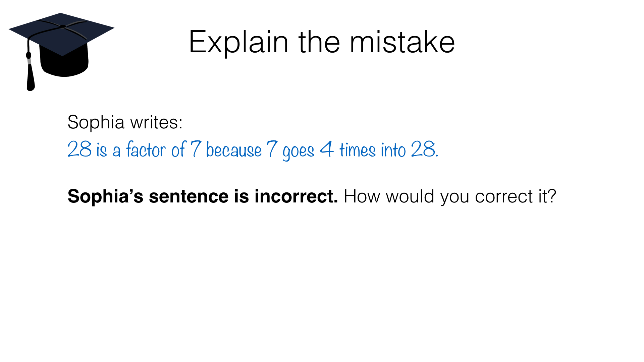Click the word "goes" in the blue sentence

(x=299, y=152)
